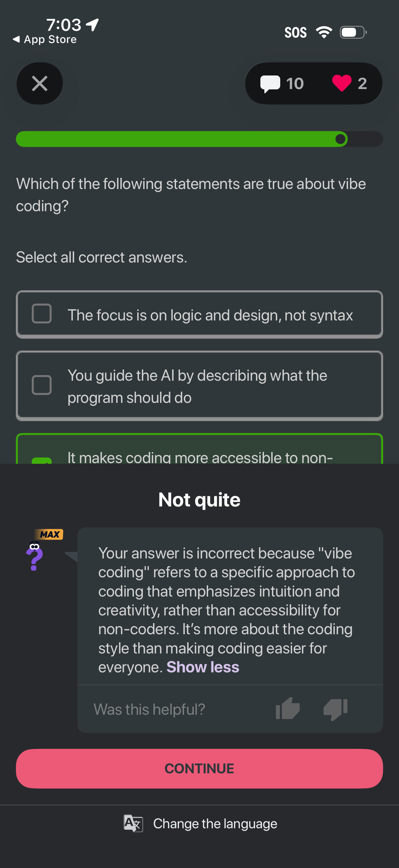Tap the CONTINUE button

tap(199, 769)
